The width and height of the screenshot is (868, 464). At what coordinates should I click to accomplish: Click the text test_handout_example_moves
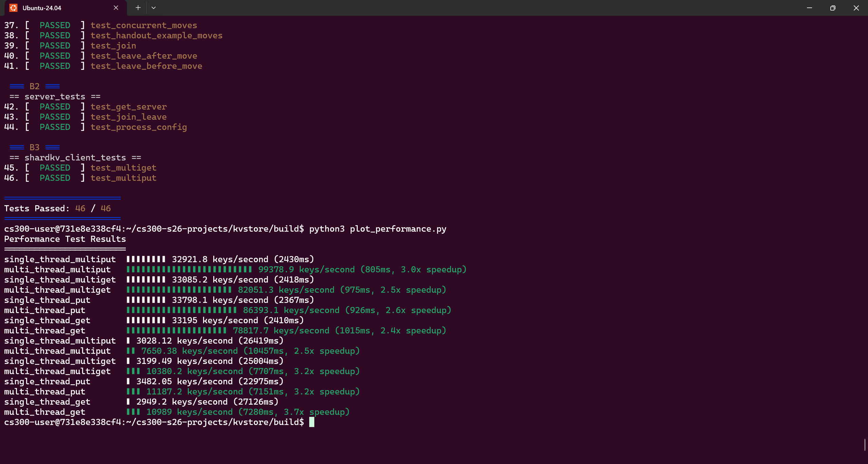tap(157, 36)
